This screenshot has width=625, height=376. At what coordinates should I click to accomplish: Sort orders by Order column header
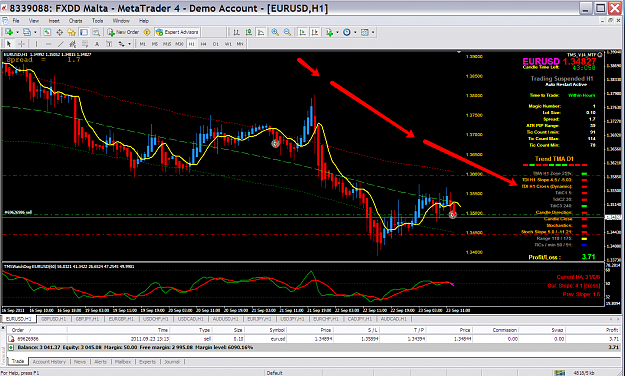pos(18,330)
